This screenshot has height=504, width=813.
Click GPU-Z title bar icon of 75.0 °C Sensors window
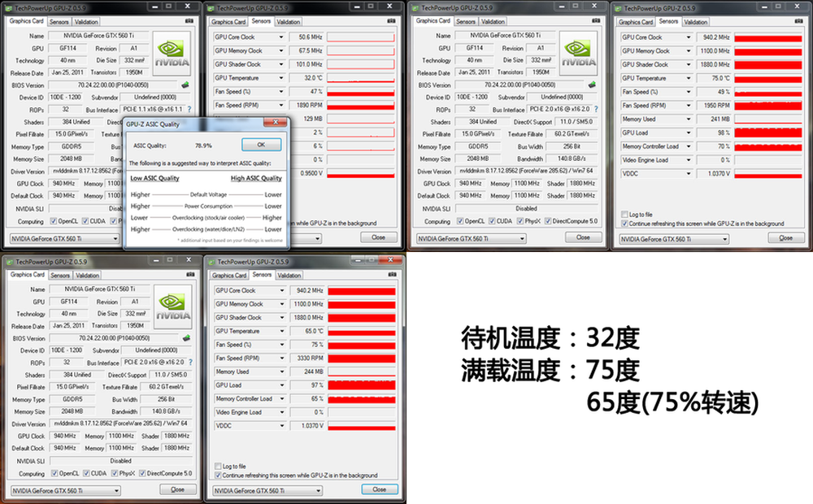click(619, 8)
